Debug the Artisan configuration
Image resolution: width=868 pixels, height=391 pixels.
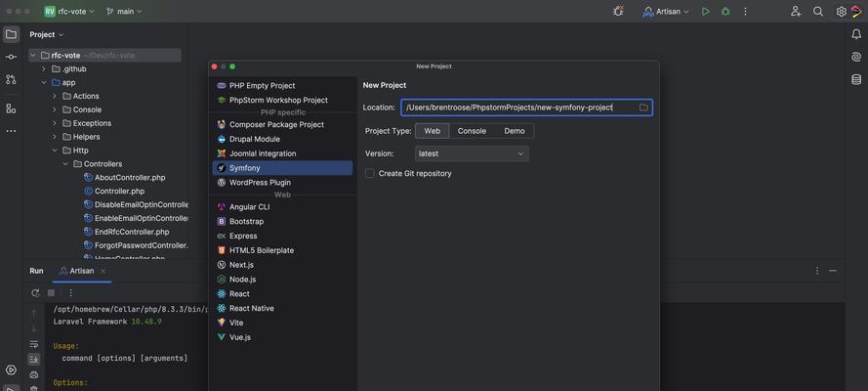725,11
